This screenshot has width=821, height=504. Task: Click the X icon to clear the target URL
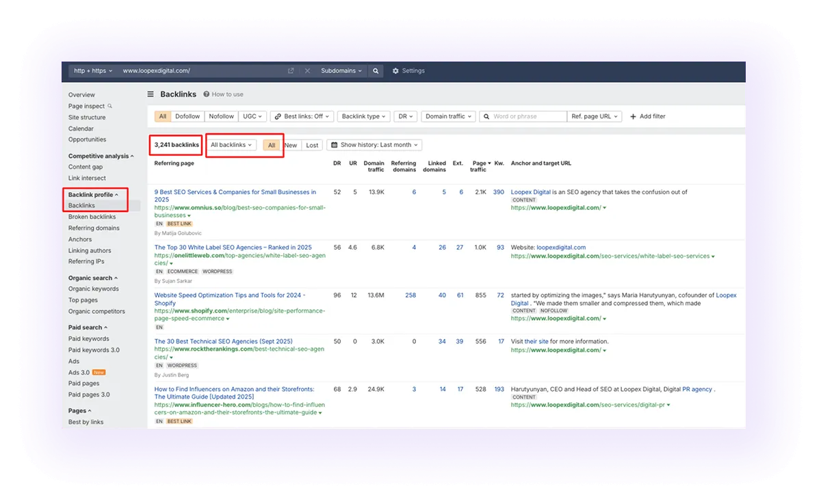click(x=307, y=70)
